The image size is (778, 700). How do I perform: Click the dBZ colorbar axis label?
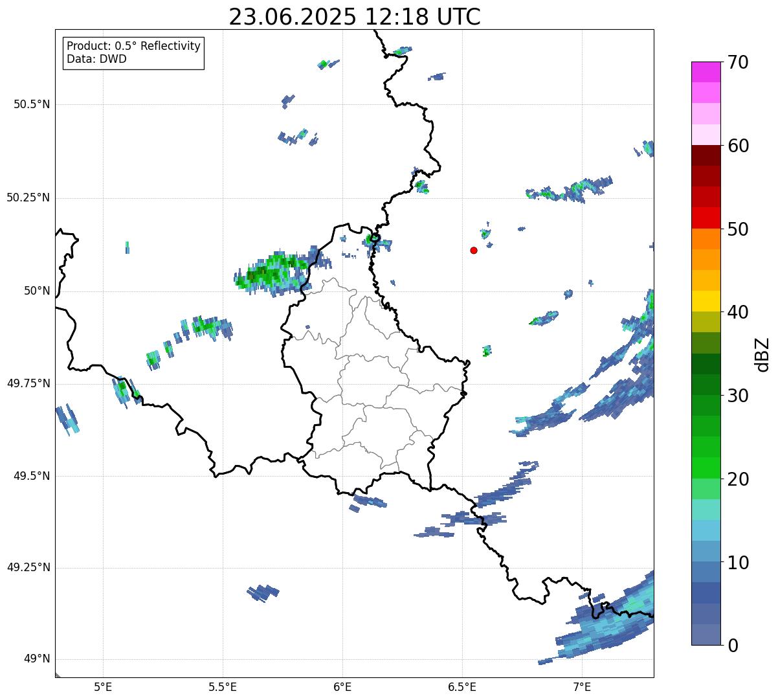pos(763,354)
